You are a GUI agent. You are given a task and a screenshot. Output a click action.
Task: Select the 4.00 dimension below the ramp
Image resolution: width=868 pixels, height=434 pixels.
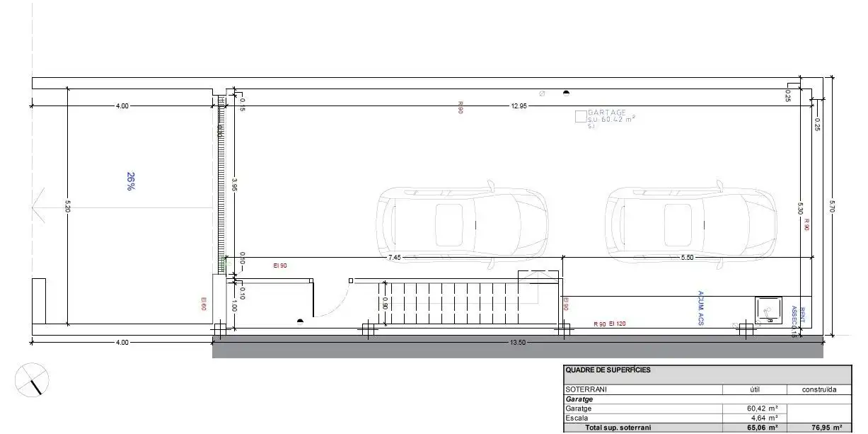click(122, 343)
